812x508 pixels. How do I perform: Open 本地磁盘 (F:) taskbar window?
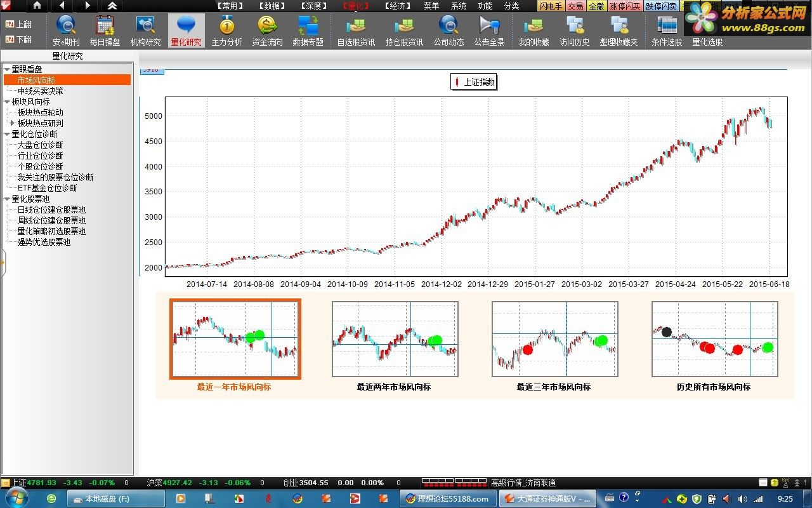(x=115, y=498)
